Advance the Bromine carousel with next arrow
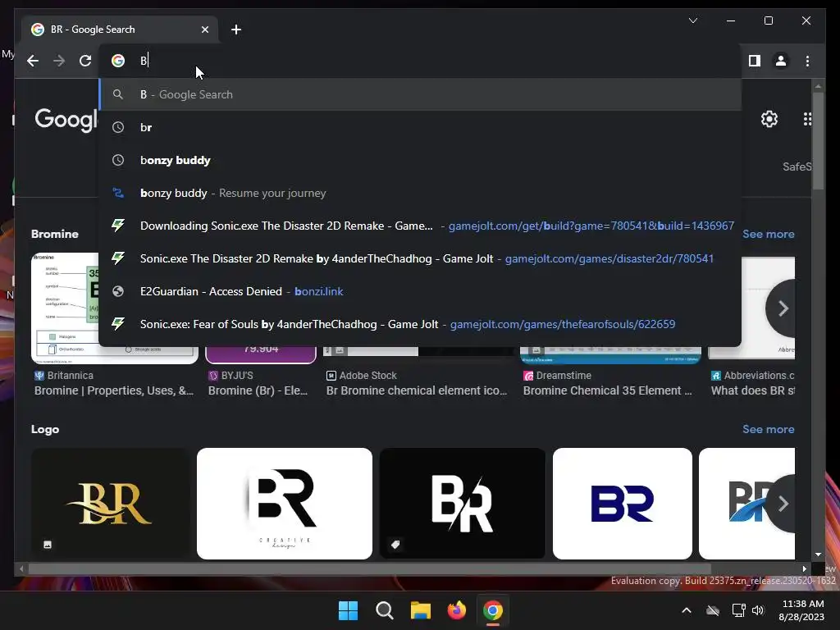 (783, 308)
